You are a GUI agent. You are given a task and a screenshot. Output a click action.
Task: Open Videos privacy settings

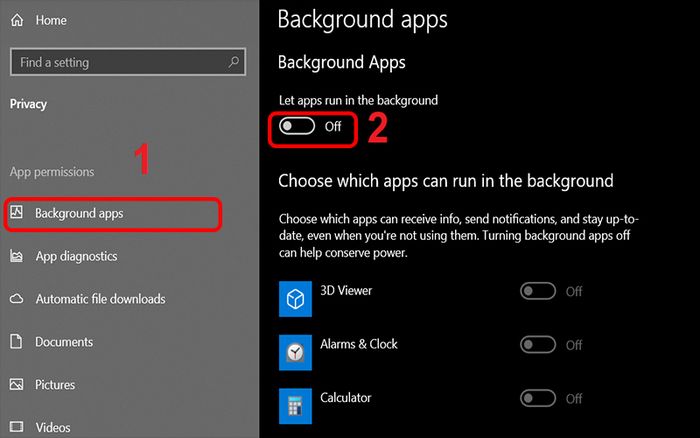53,427
